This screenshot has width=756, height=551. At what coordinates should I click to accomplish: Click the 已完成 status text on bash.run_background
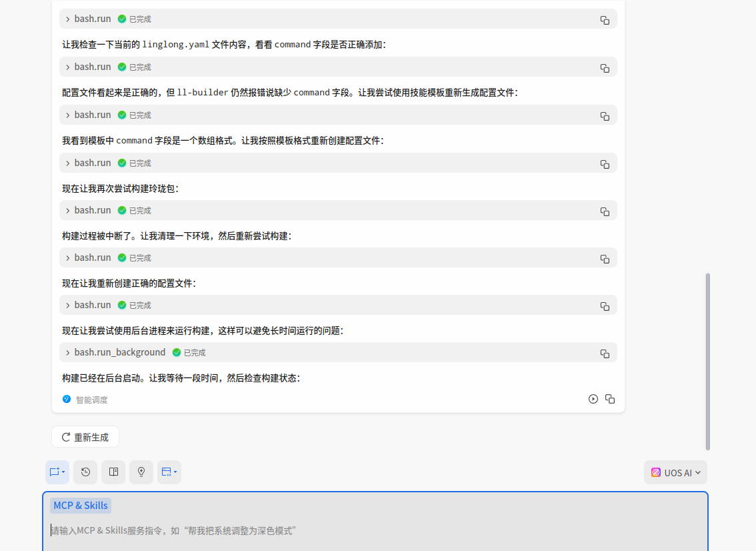(195, 353)
